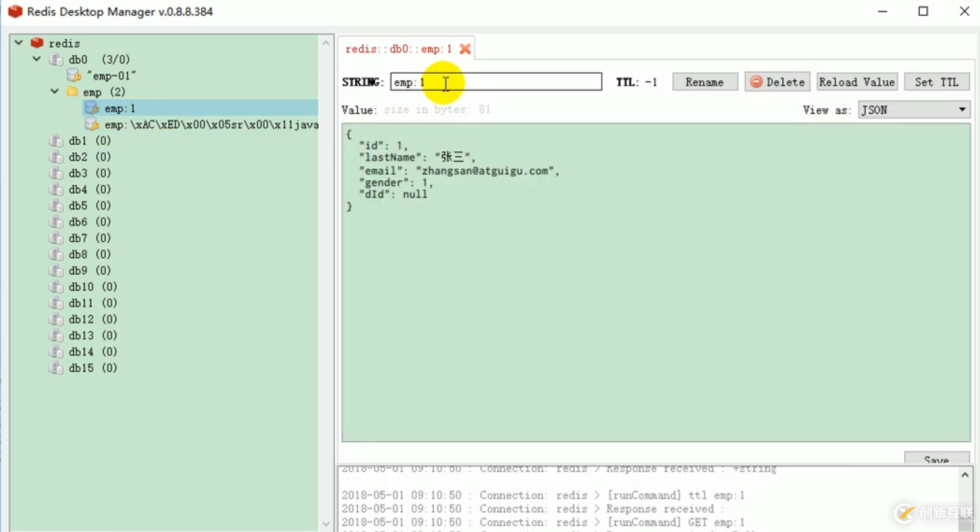This screenshot has height=532, width=980.
Task: Click the key icon beside "emp-01"
Action: (x=74, y=76)
